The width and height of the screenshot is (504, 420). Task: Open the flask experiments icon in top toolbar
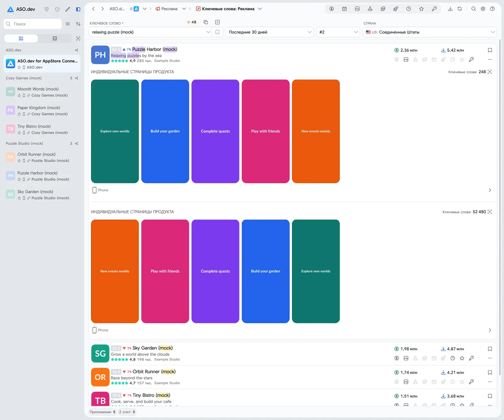click(x=370, y=9)
